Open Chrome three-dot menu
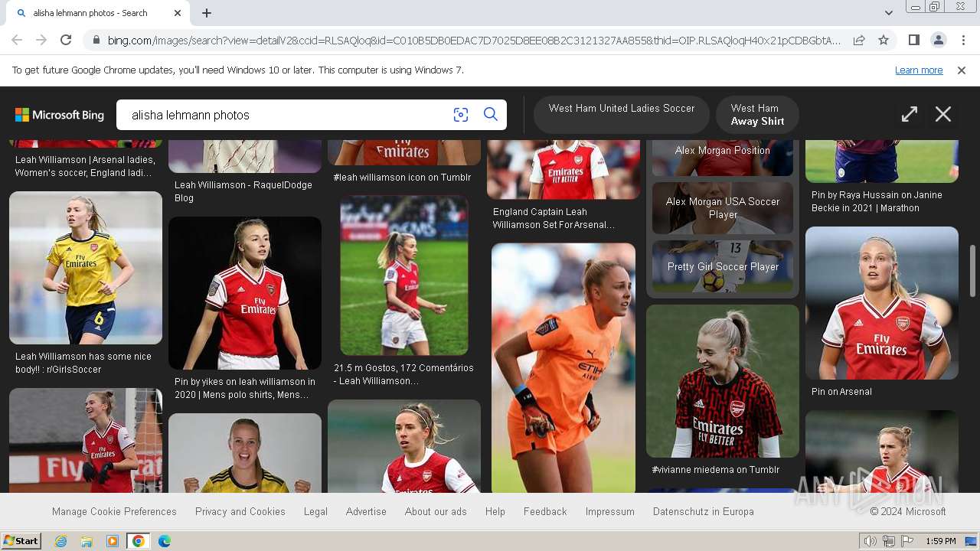 963,40
